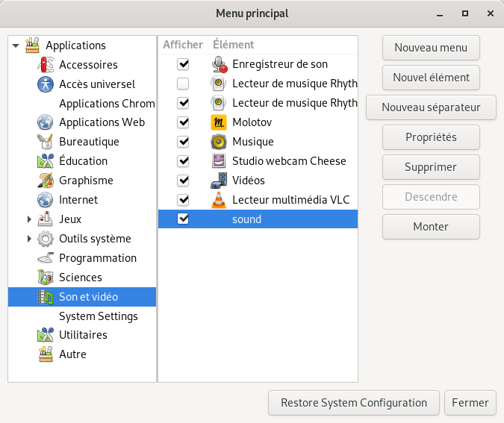Click the Studio webcam Cheese icon
Image resolution: width=504 pixels, height=423 pixels.
pos(219,161)
